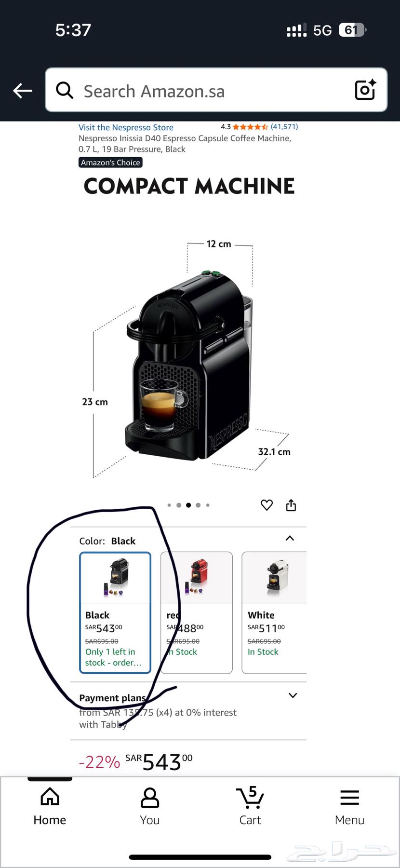Image resolution: width=400 pixels, height=868 pixels.
Task: Tap the back arrow icon
Action: (23, 90)
